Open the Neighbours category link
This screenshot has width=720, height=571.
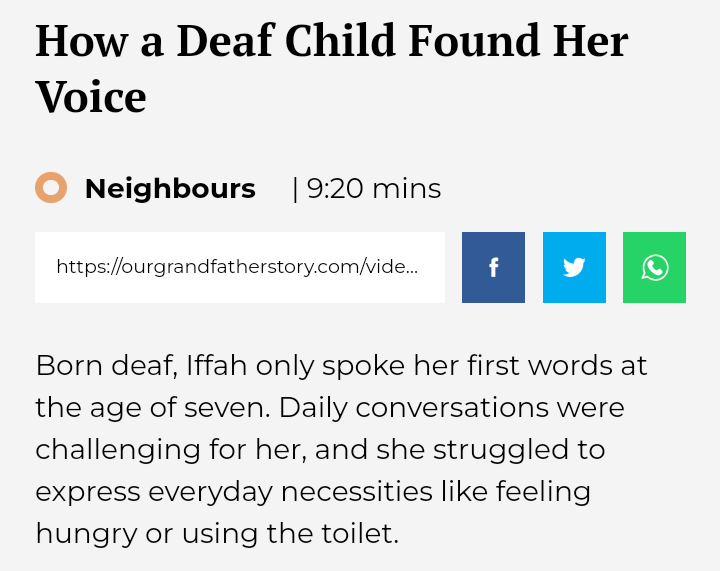click(170, 188)
